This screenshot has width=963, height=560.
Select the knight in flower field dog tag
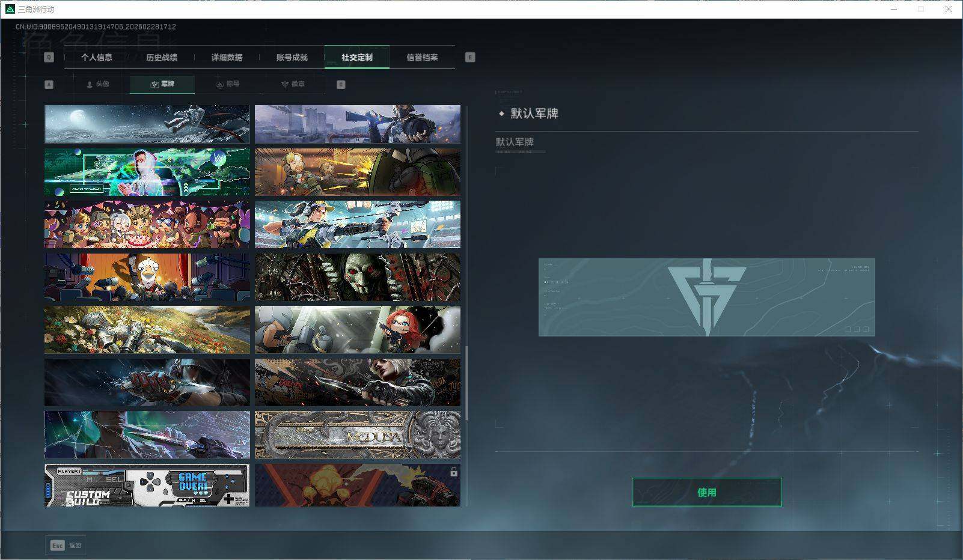click(x=147, y=330)
